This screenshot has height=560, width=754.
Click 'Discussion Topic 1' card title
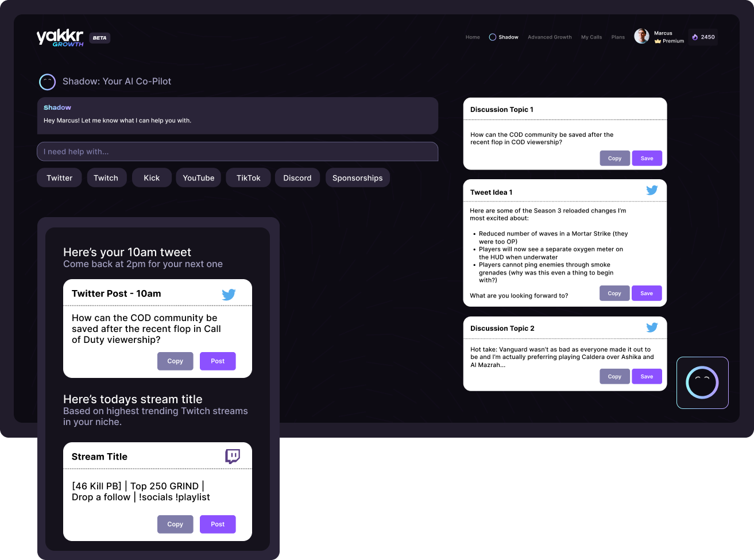[502, 110]
